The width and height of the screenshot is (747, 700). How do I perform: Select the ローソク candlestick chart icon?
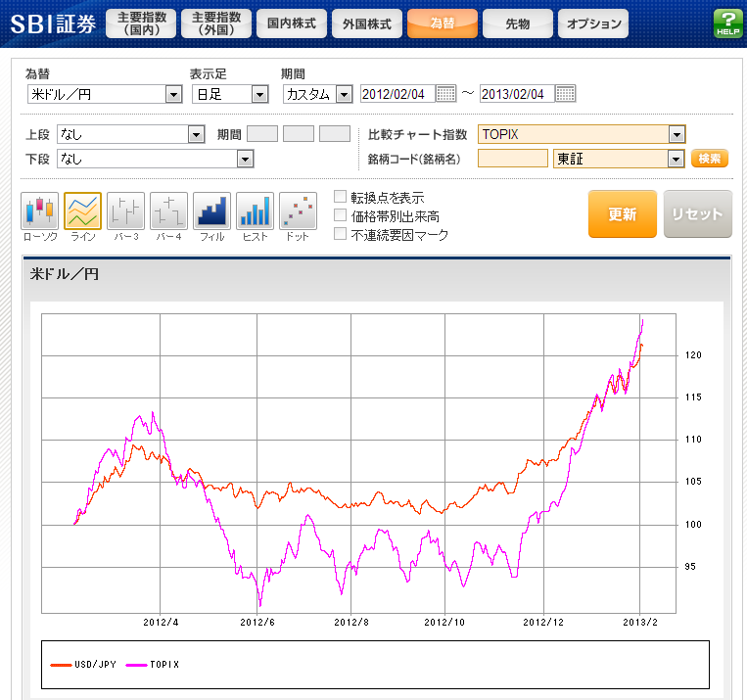[39, 211]
